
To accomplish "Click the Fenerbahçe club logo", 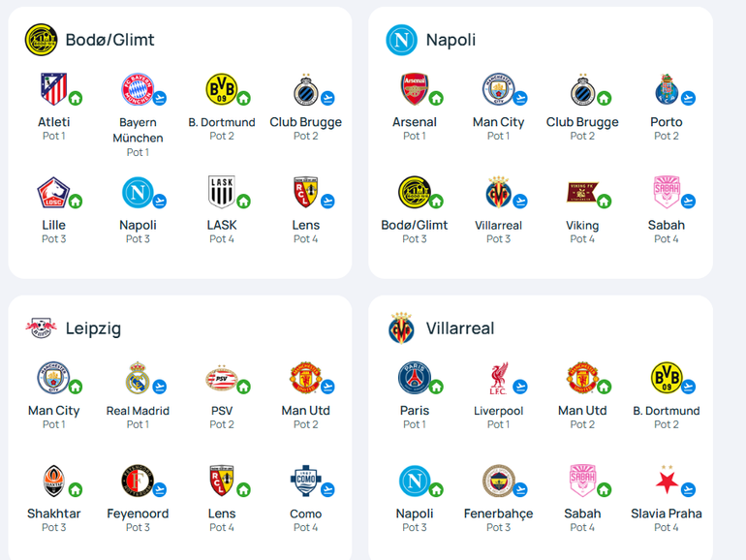I will click(x=498, y=481).
